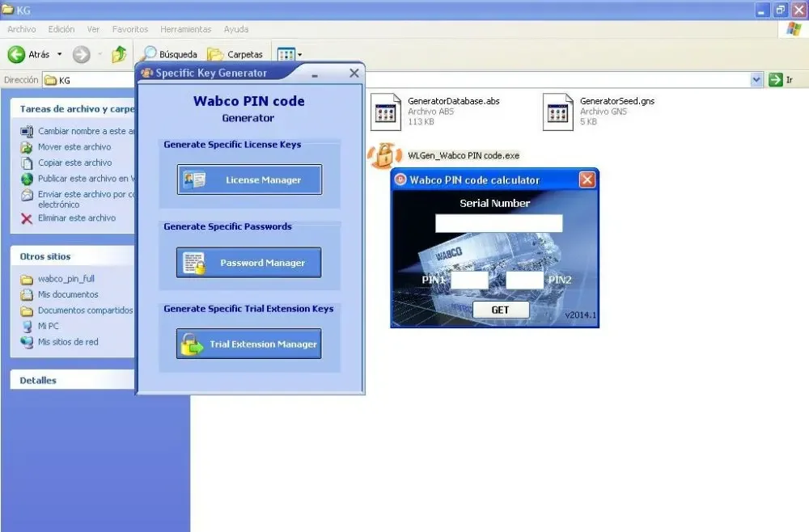Click the wabco_pin_full folder icon

(x=27, y=280)
